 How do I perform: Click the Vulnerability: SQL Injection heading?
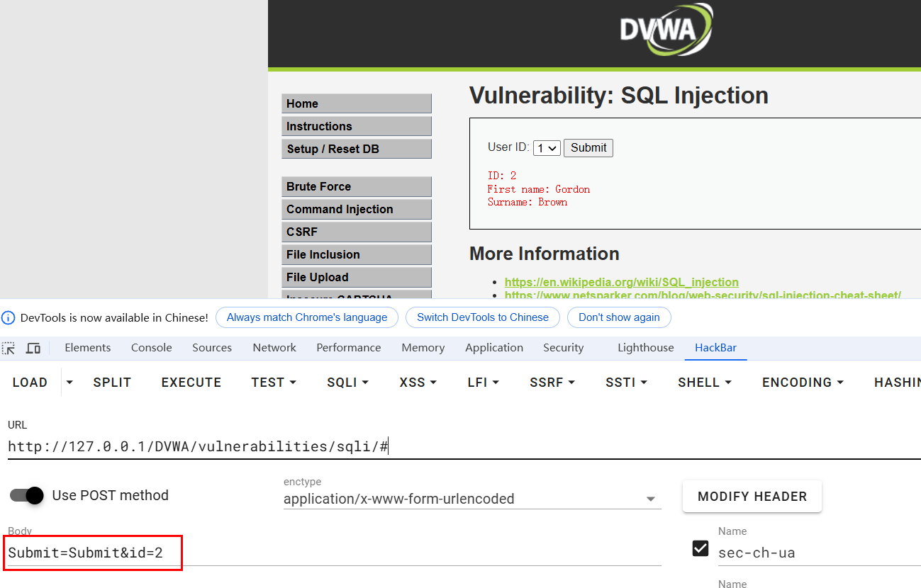click(x=619, y=95)
